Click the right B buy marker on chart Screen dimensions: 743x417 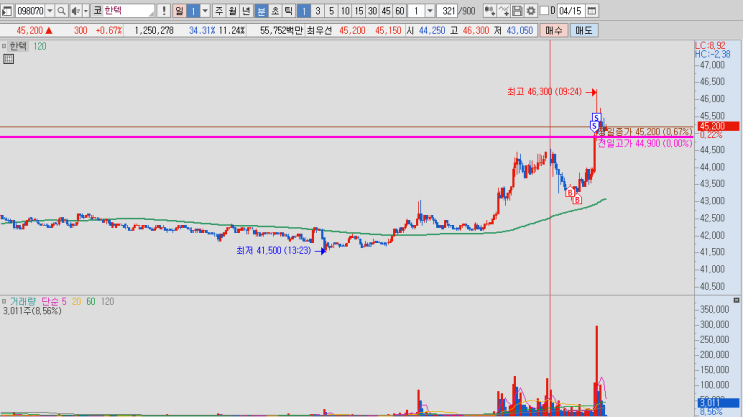(x=577, y=200)
